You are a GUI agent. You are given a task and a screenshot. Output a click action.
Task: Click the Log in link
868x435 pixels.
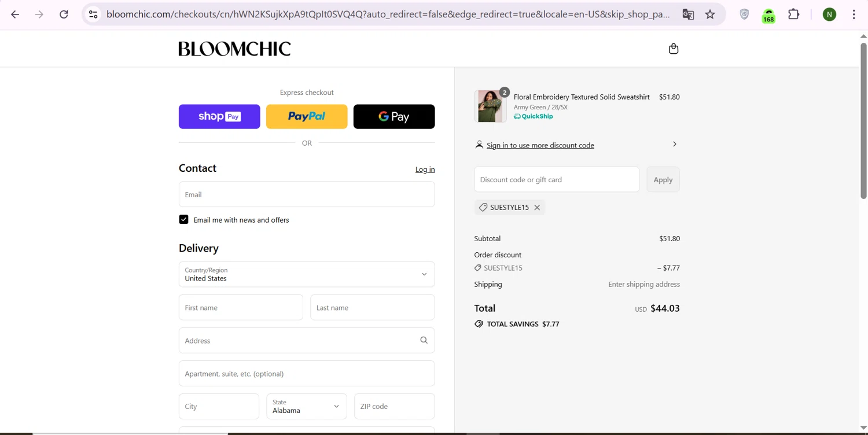pos(425,169)
